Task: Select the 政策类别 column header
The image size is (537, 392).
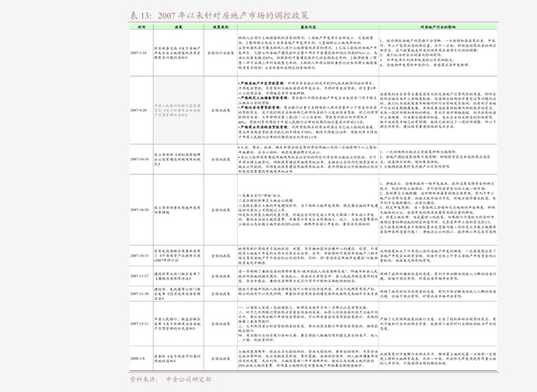Action: pos(220,26)
